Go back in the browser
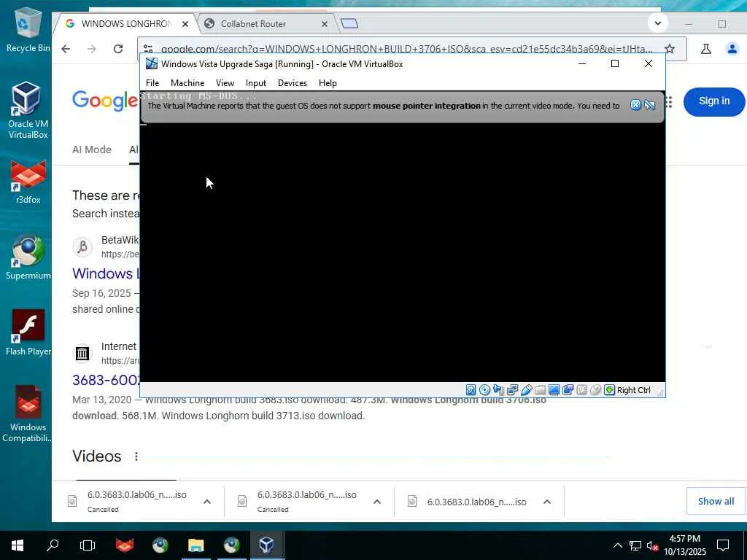This screenshot has width=747, height=560. tap(66, 49)
